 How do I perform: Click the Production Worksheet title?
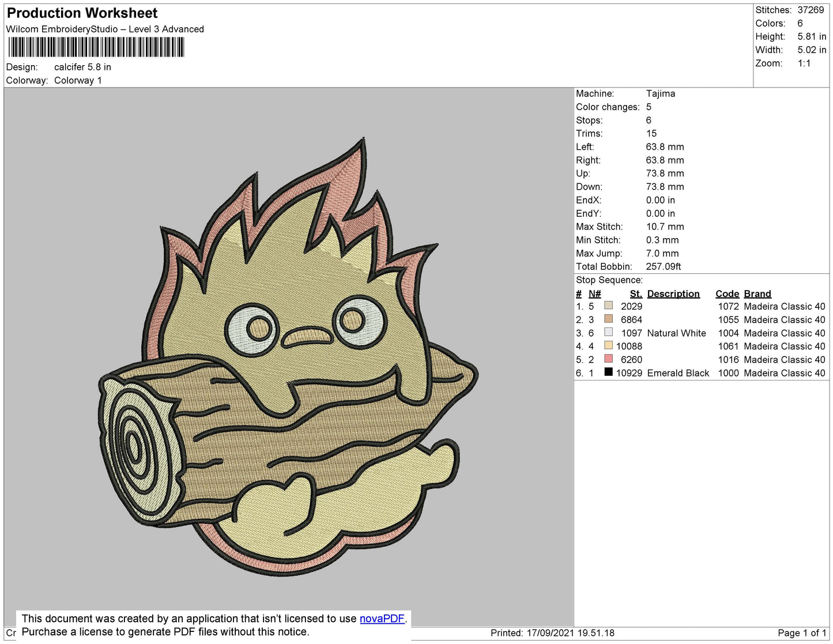point(82,13)
